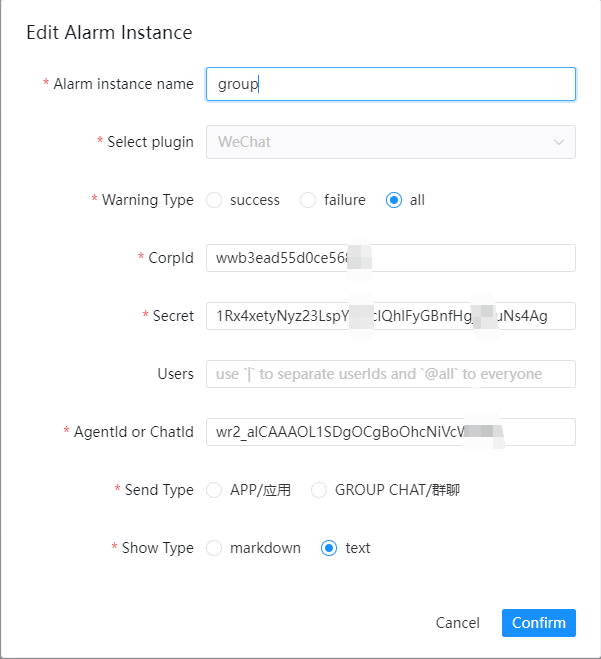Cancel editing the alarm instance
601x659 pixels.
point(458,622)
